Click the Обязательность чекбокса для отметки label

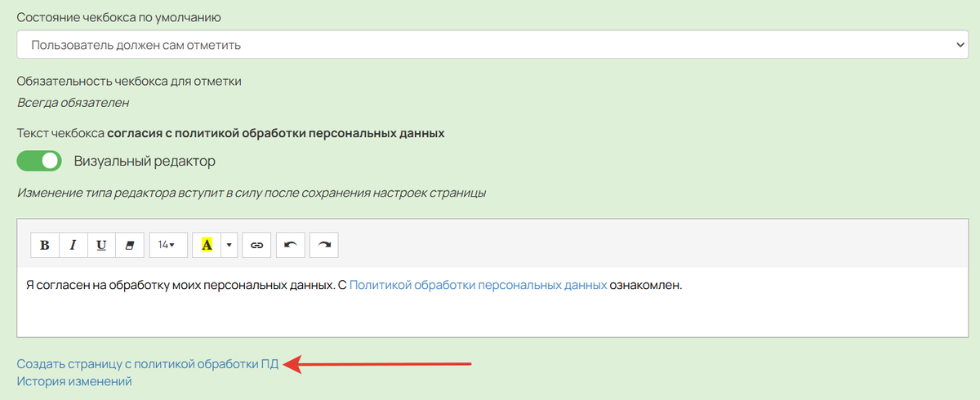[129, 81]
